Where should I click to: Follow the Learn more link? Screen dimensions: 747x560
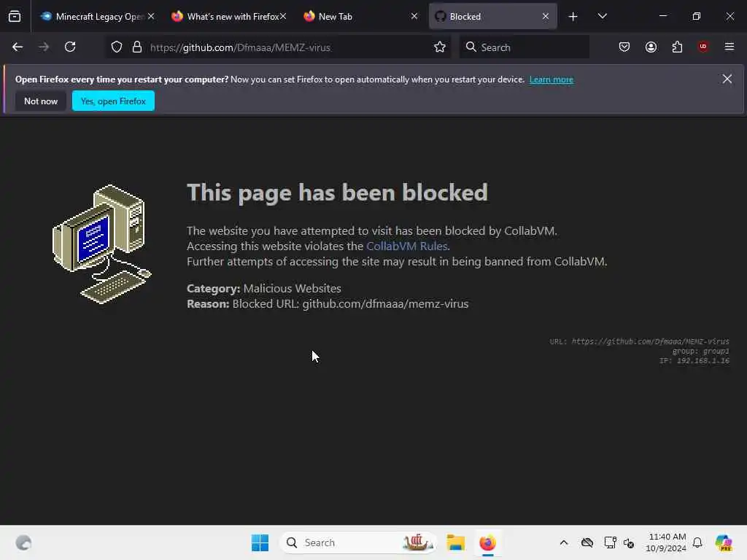(x=551, y=79)
